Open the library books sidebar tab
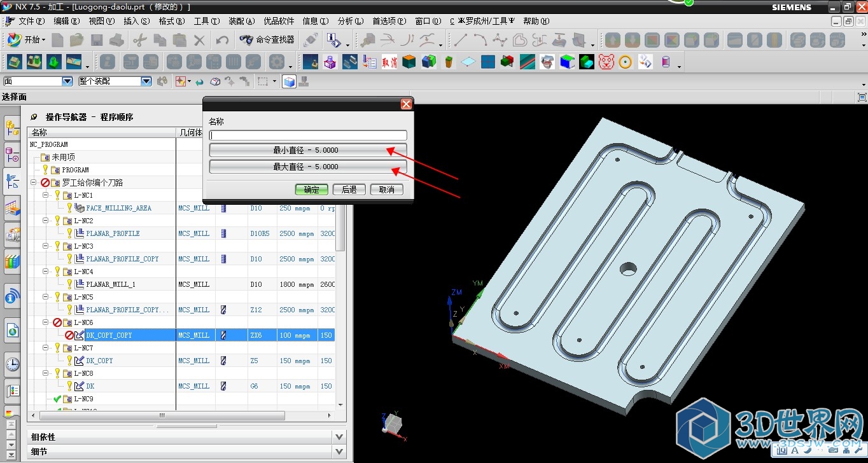The width and height of the screenshot is (868, 463). tap(12, 261)
